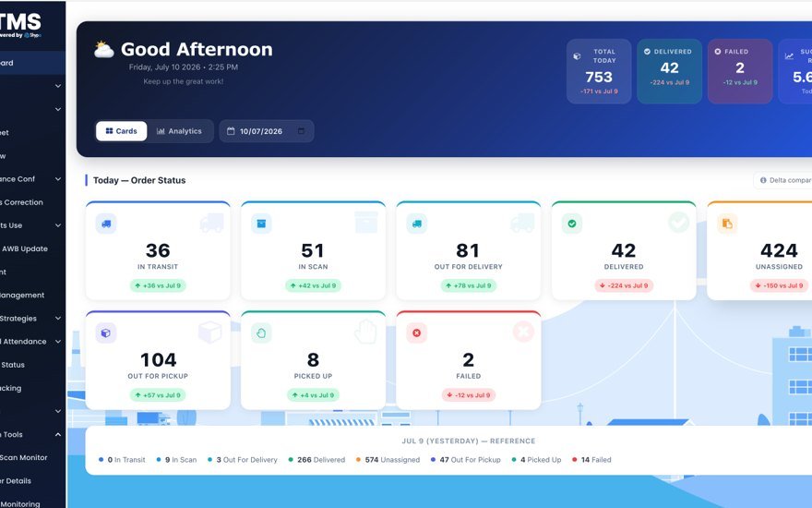Viewport: 812px width, 508px height.
Task: Click the '+36 vs Jul 9' badge
Action: (158, 285)
